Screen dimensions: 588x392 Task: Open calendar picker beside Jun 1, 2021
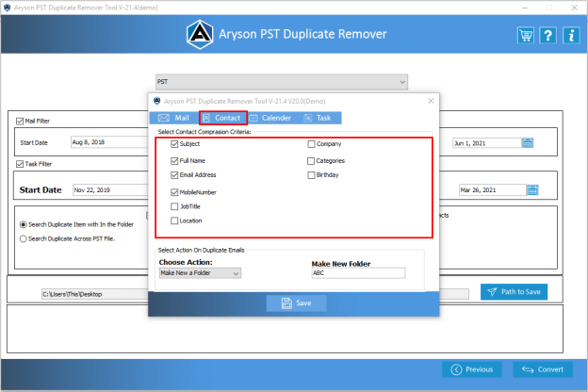click(528, 143)
